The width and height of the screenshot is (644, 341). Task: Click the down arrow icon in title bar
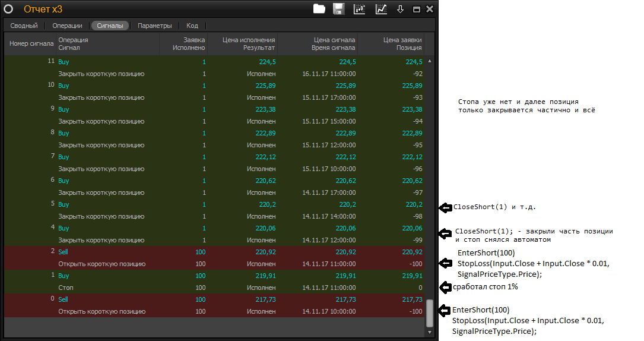coord(400,9)
